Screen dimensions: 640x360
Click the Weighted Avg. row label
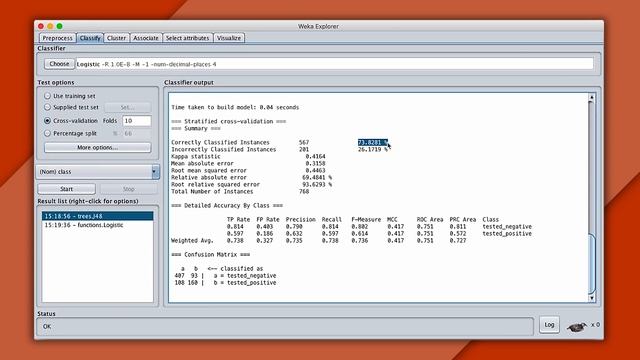click(x=192, y=241)
